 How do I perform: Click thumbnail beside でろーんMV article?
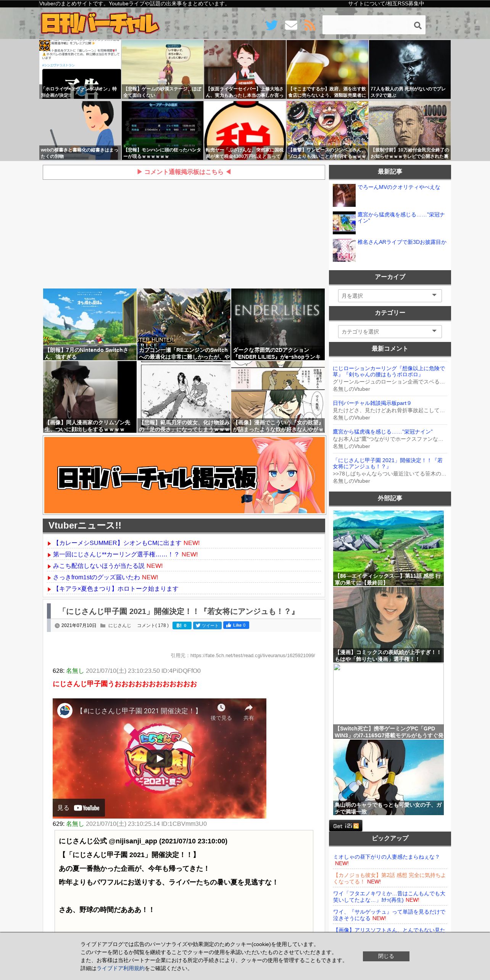pyautogui.click(x=344, y=195)
